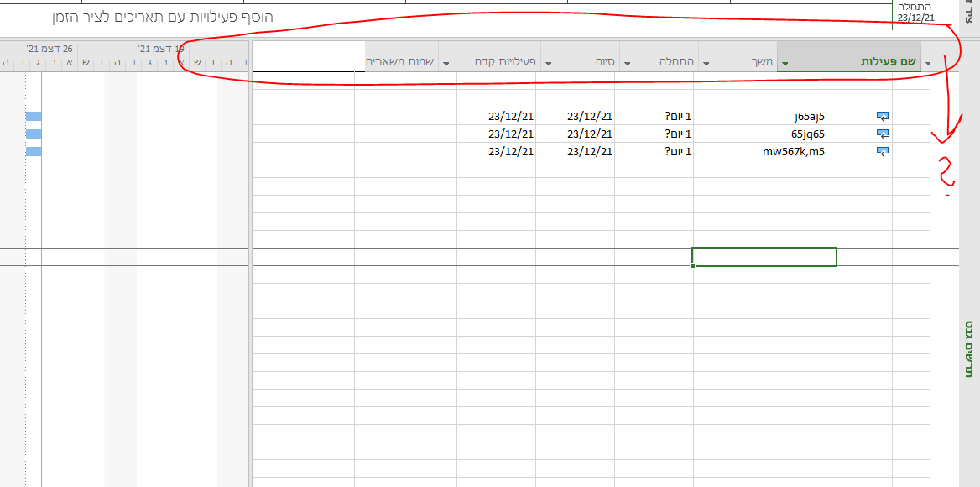The image size is (980, 487).
Task: Click the 19 דצמ 21 timescale header
Action: point(161,48)
